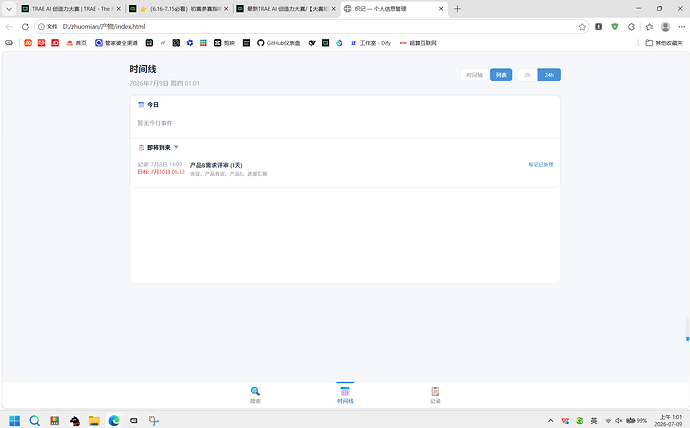Open the GitHub仪表盘 bookmark

tap(279, 43)
